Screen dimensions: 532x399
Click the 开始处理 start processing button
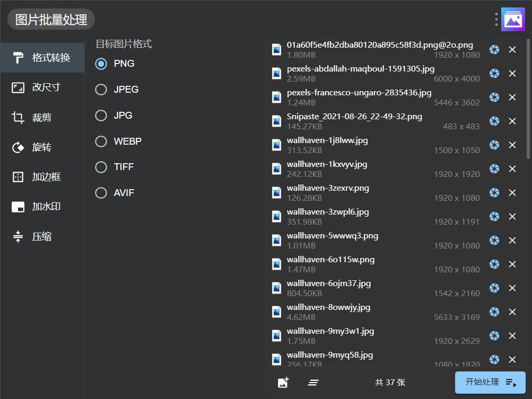(490, 383)
